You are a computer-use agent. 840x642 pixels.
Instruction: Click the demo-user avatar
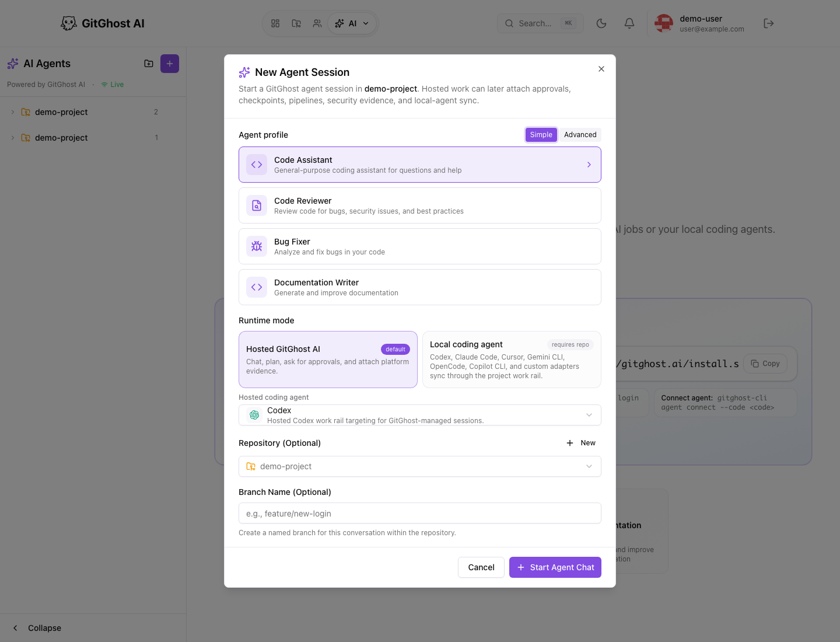coord(664,23)
